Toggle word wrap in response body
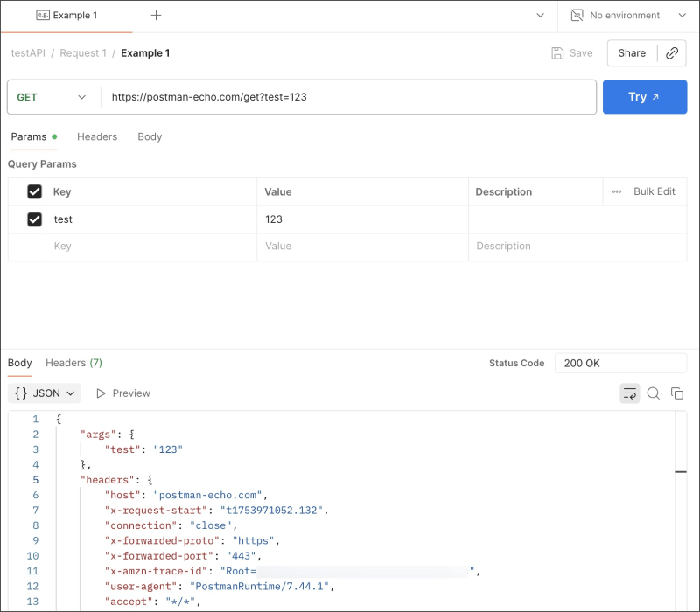 tap(629, 393)
